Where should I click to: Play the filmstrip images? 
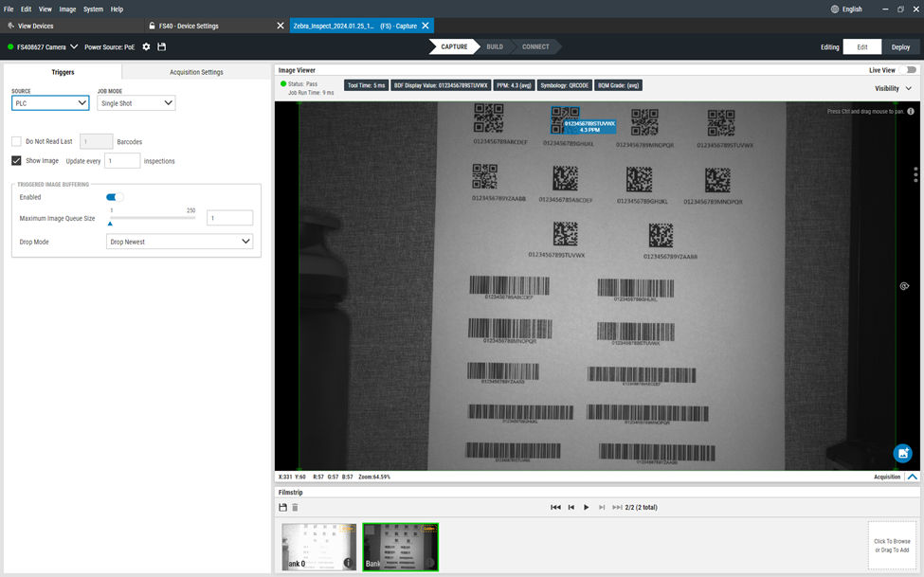coord(586,507)
